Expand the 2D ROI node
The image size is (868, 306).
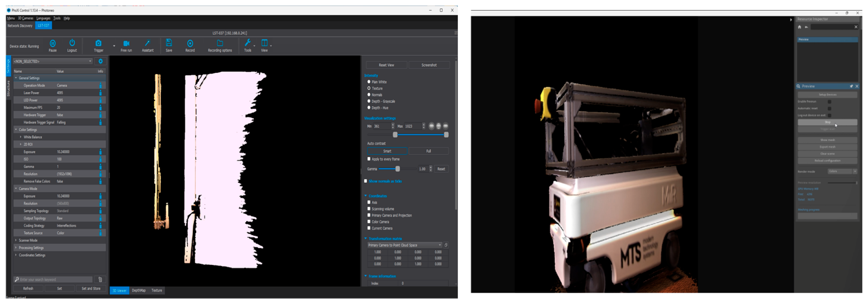(x=20, y=144)
